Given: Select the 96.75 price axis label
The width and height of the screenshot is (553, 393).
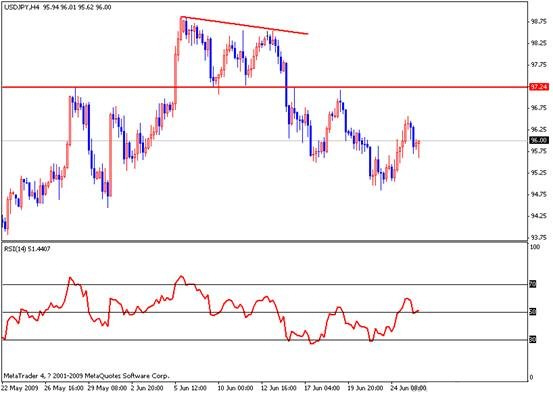Looking at the screenshot, I should [539, 108].
